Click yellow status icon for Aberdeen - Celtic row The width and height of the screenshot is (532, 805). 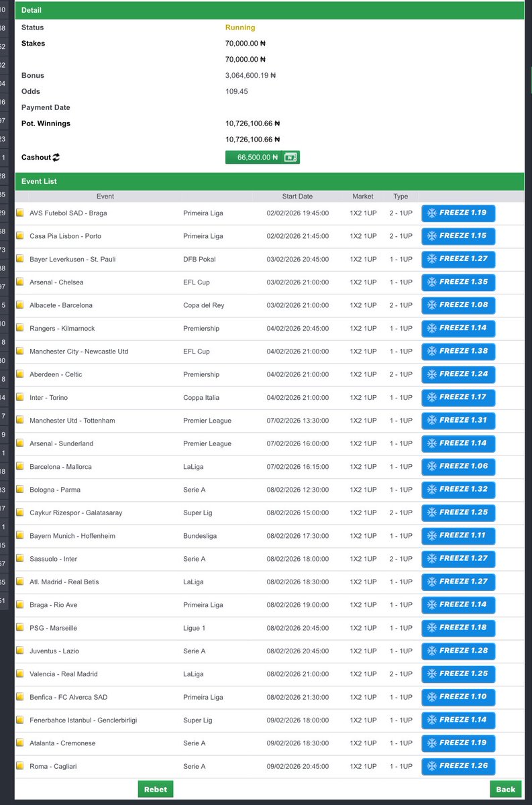tap(20, 374)
